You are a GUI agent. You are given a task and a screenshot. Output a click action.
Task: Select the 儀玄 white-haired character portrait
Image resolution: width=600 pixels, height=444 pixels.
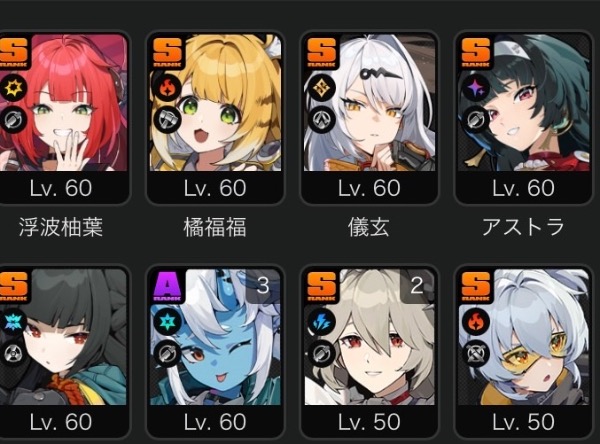[x=369, y=103]
